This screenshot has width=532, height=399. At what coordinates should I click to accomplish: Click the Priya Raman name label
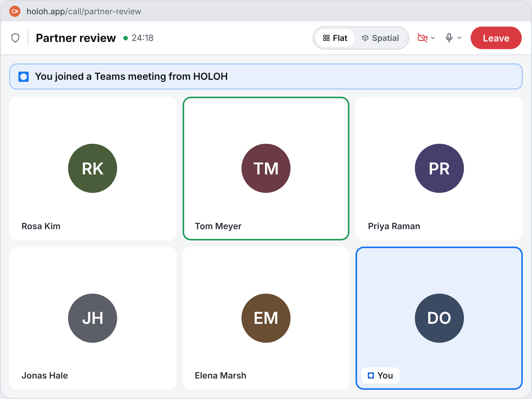(394, 226)
